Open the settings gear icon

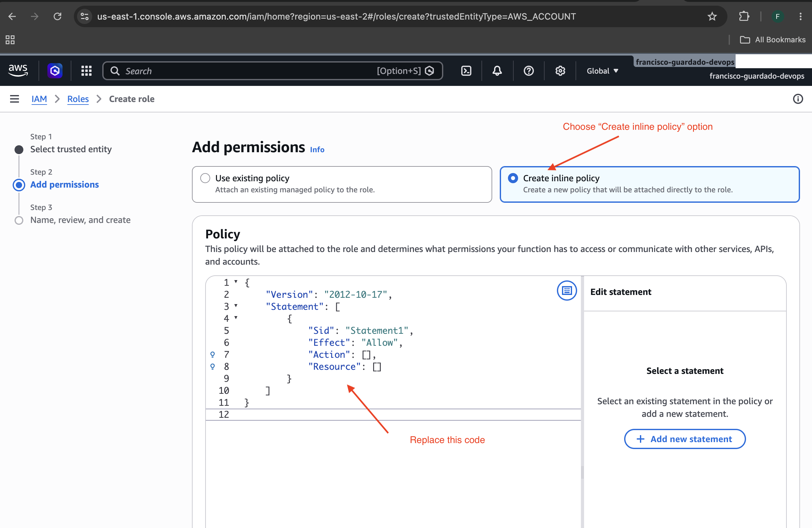point(560,71)
